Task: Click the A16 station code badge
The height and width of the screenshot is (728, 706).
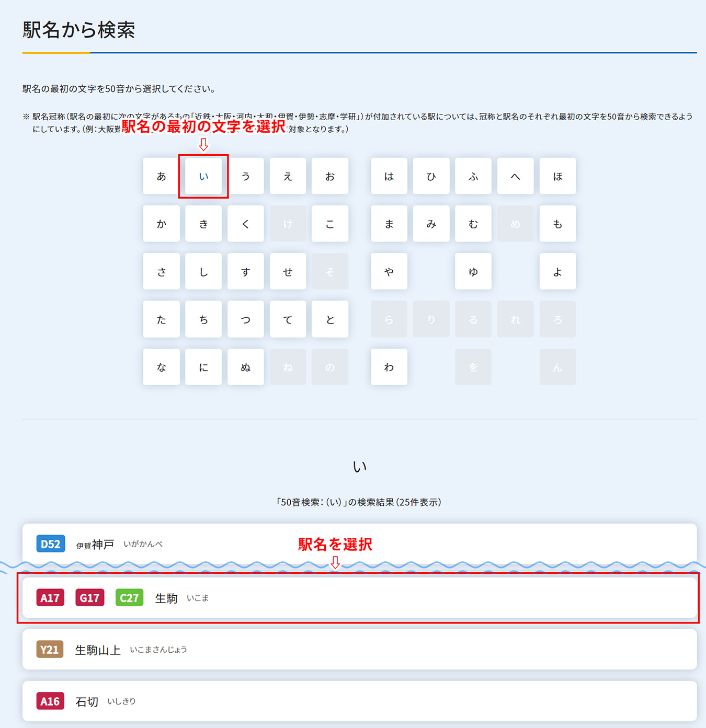Action: pyautogui.click(x=50, y=701)
